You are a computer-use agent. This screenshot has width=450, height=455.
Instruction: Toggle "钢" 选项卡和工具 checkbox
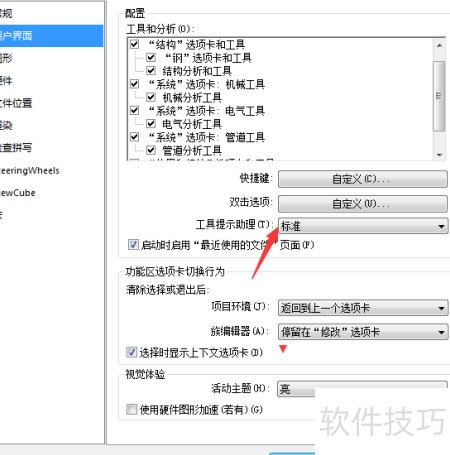pyautogui.click(x=151, y=57)
